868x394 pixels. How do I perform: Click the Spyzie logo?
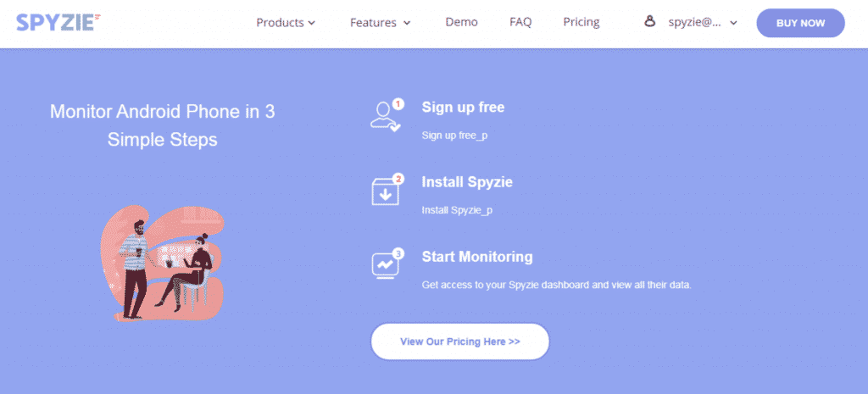pos(58,22)
